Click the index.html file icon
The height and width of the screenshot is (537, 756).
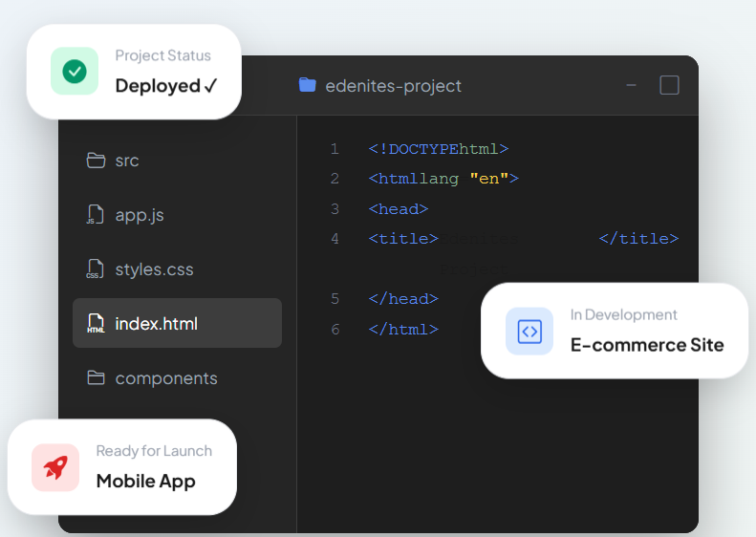pyautogui.click(x=96, y=324)
